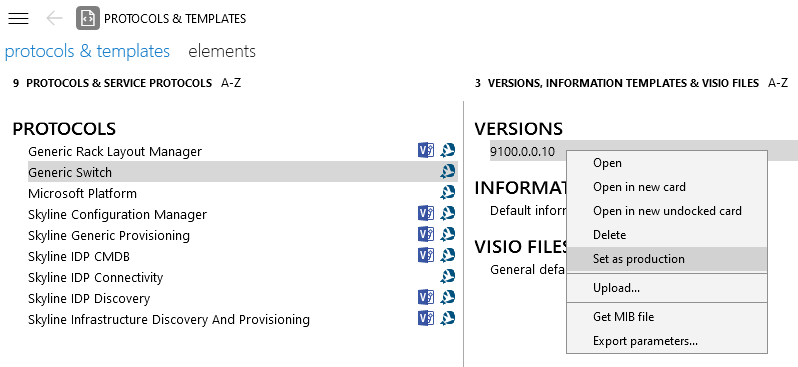Viewport: 798px width, 367px height.
Task: Click the back arrow icon
Action: tap(54, 18)
